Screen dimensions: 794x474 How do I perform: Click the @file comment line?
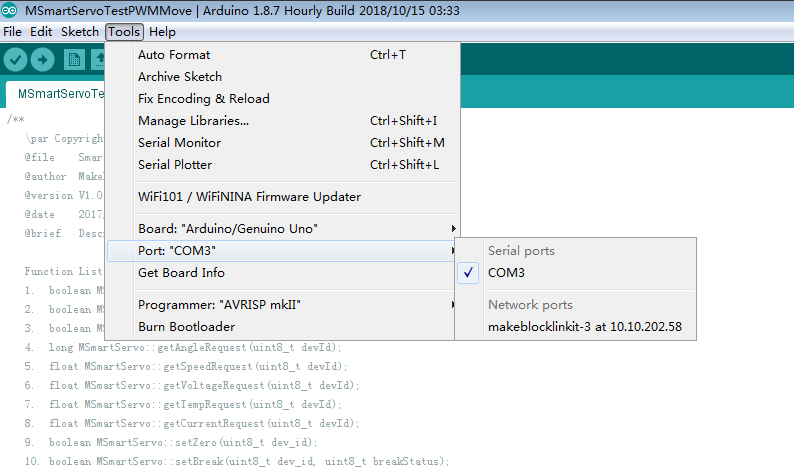pyautogui.click(x=64, y=157)
